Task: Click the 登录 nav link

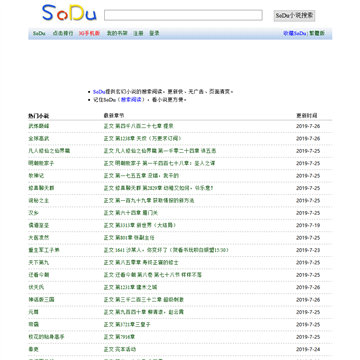Action: [x=154, y=33]
